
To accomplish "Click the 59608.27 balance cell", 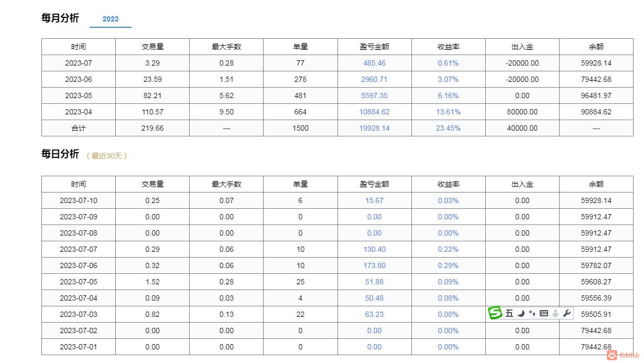I will point(596,282).
